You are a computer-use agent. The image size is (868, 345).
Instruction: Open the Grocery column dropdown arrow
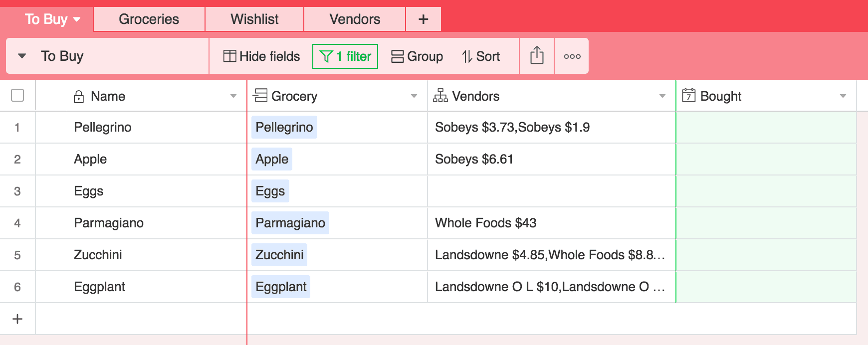pos(414,96)
